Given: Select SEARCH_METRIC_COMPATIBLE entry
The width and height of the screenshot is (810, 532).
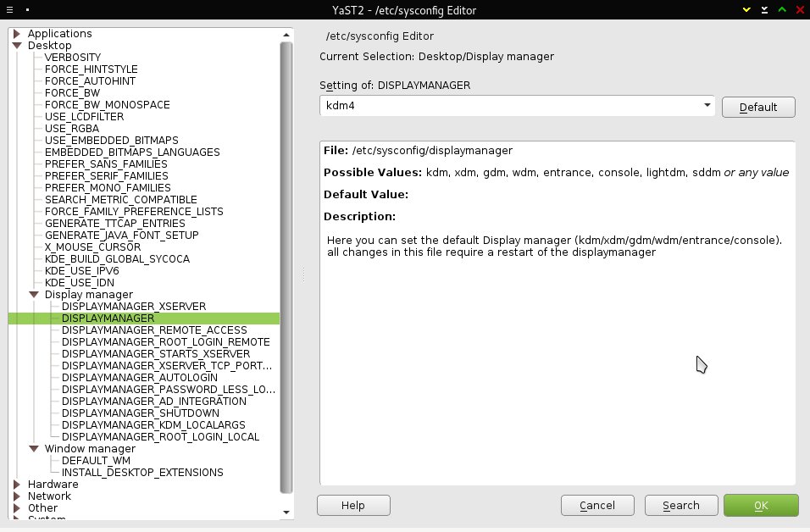Looking at the screenshot, I should 121,200.
